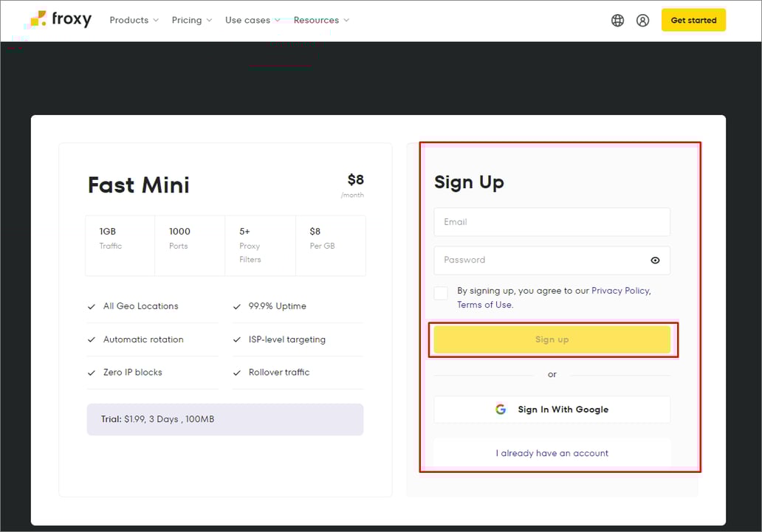The image size is (762, 532).
Task: Select Pricing in the navigation bar
Action: (187, 20)
